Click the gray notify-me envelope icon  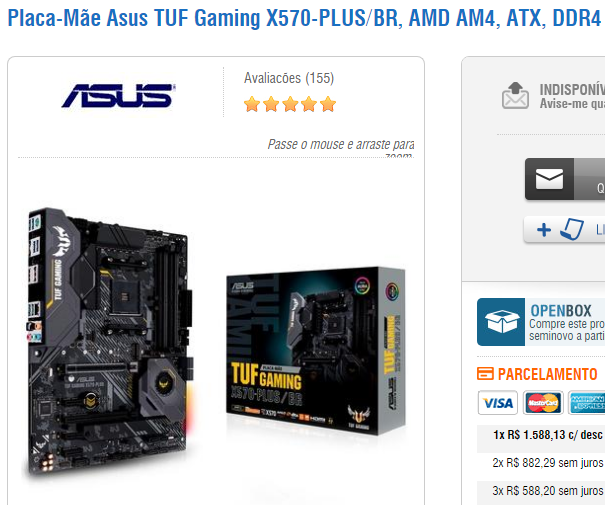pyautogui.click(x=515, y=95)
